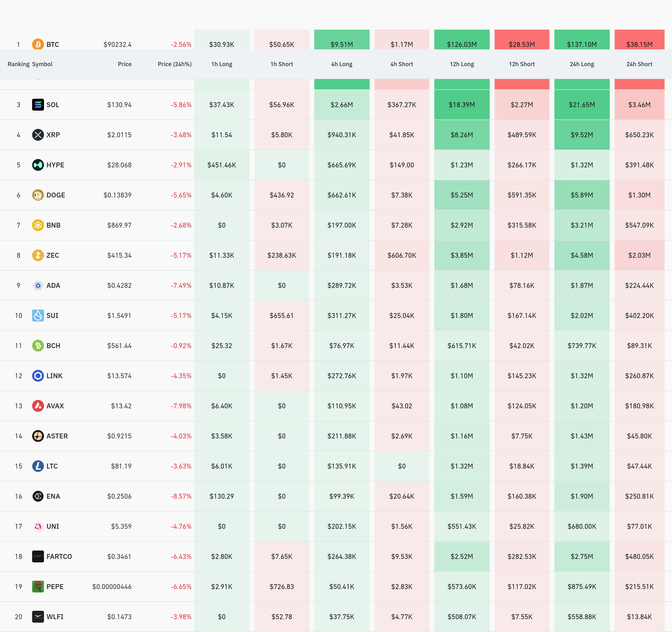Click the HYPE token icon

point(38,165)
